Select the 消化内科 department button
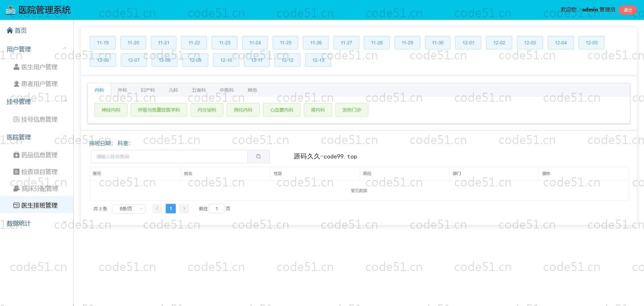The height and width of the screenshot is (306, 644). [x=243, y=110]
